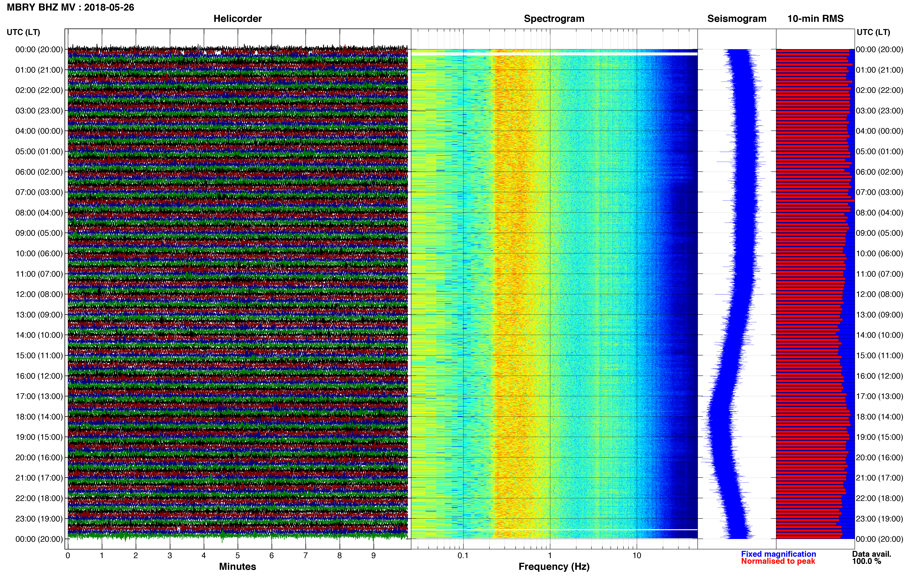Click left time label 10:00 (06:00)
Viewport: 924px width, 578px height.
point(39,253)
